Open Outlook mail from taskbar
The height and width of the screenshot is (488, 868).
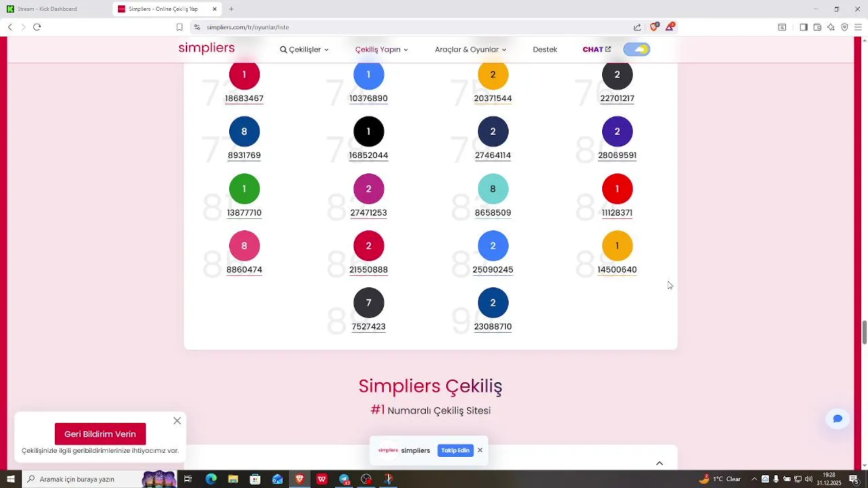277,479
